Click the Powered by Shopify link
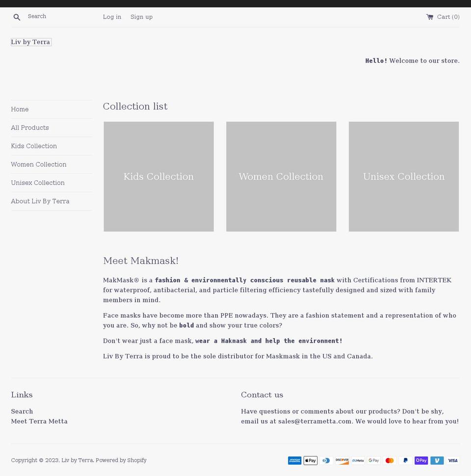This screenshot has width=471, height=476. click(x=121, y=460)
